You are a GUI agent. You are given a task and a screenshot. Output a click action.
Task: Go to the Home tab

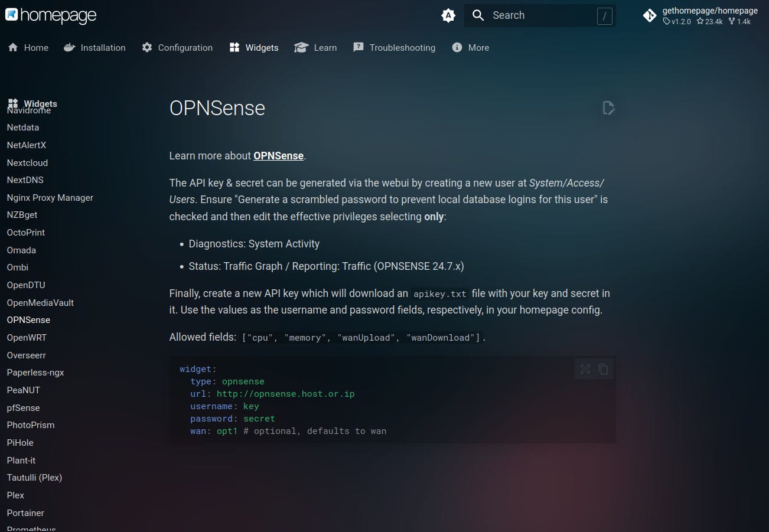[x=28, y=48]
